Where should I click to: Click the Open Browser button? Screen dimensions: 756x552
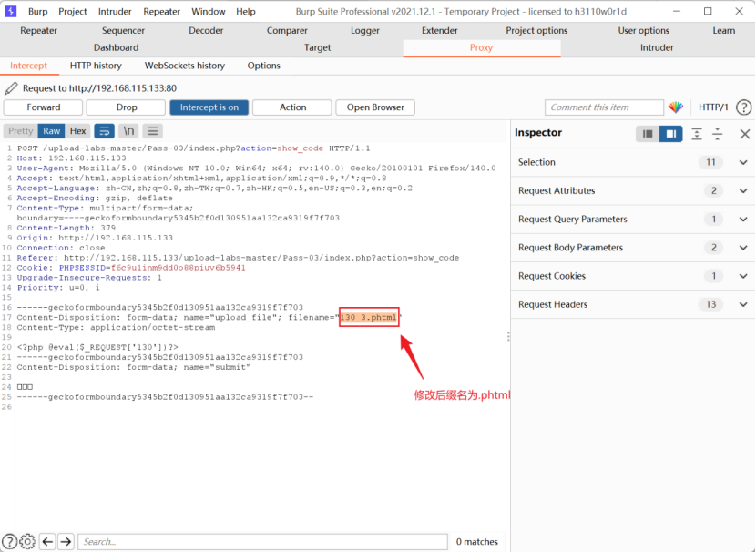[x=375, y=107]
